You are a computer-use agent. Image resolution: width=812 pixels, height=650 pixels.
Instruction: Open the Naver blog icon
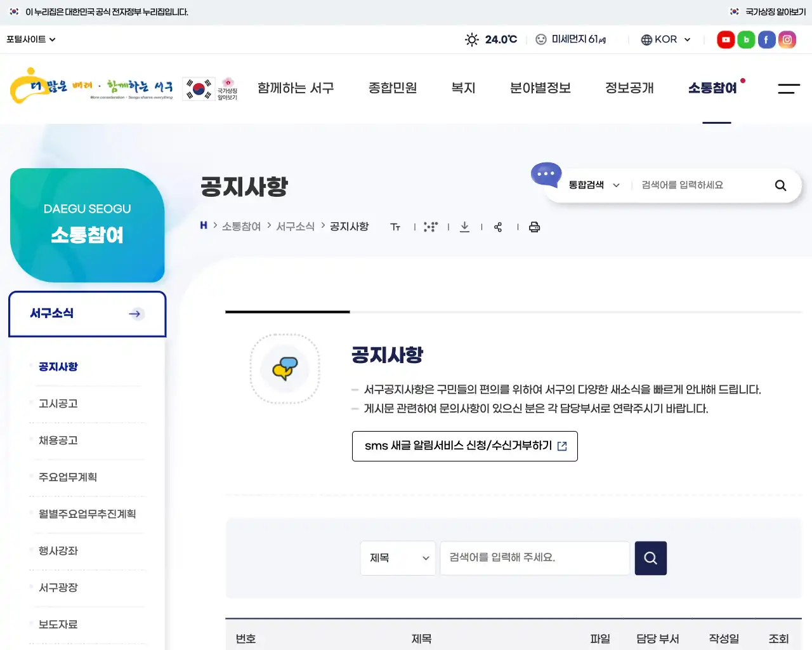pyautogui.click(x=746, y=39)
